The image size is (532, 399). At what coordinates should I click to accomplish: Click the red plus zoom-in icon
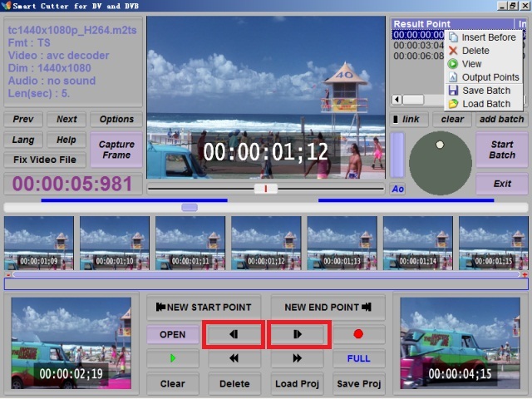(525, 274)
